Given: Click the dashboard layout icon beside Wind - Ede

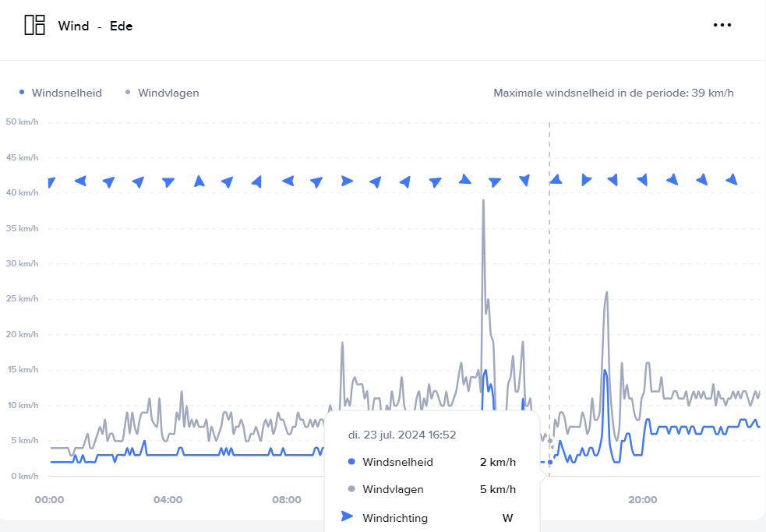Looking at the screenshot, I should click(35, 25).
